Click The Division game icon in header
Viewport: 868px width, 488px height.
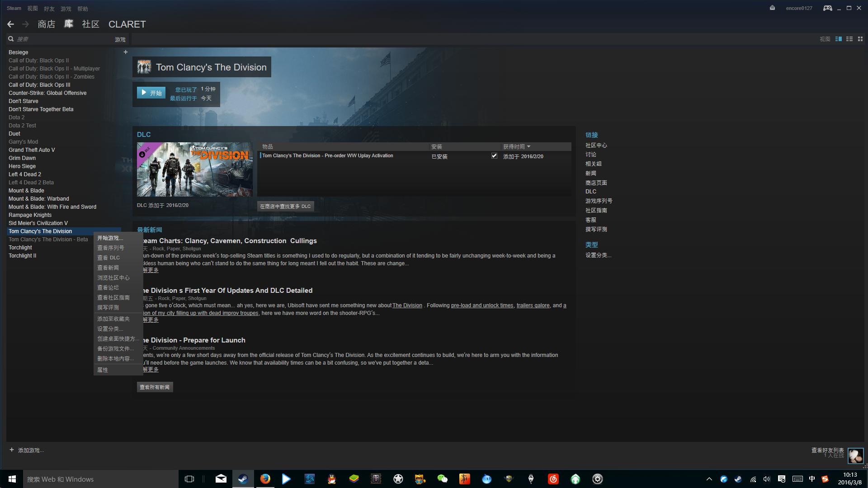pos(144,67)
